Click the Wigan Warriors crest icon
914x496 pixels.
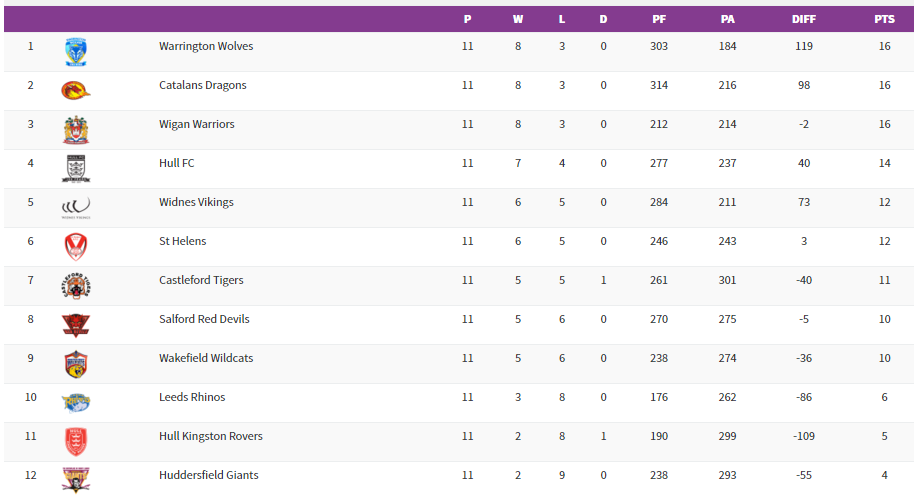tap(76, 129)
